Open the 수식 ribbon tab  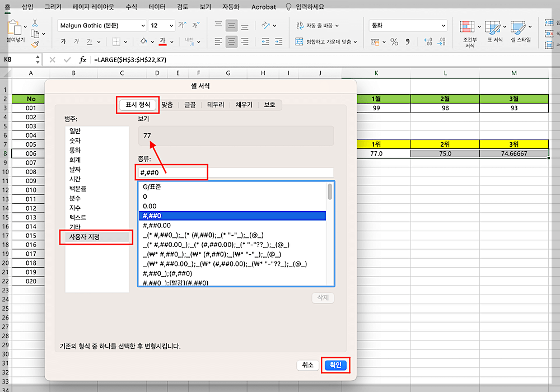coord(132,7)
